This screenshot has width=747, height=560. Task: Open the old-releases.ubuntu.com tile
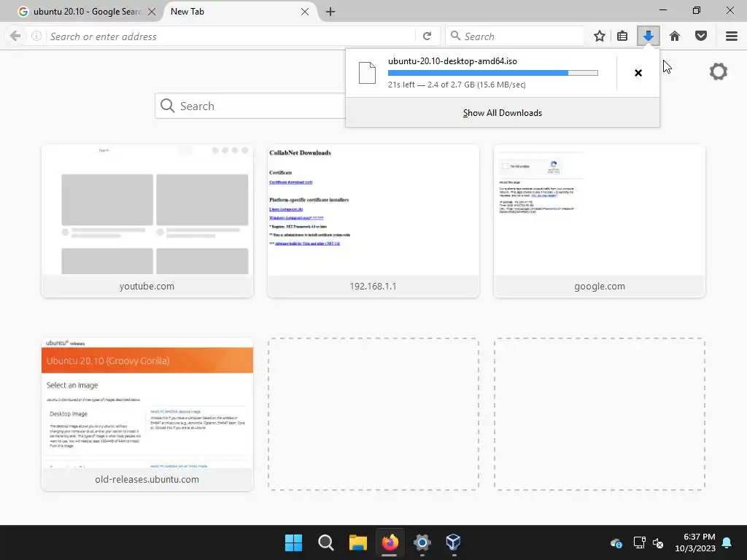point(147,414)
